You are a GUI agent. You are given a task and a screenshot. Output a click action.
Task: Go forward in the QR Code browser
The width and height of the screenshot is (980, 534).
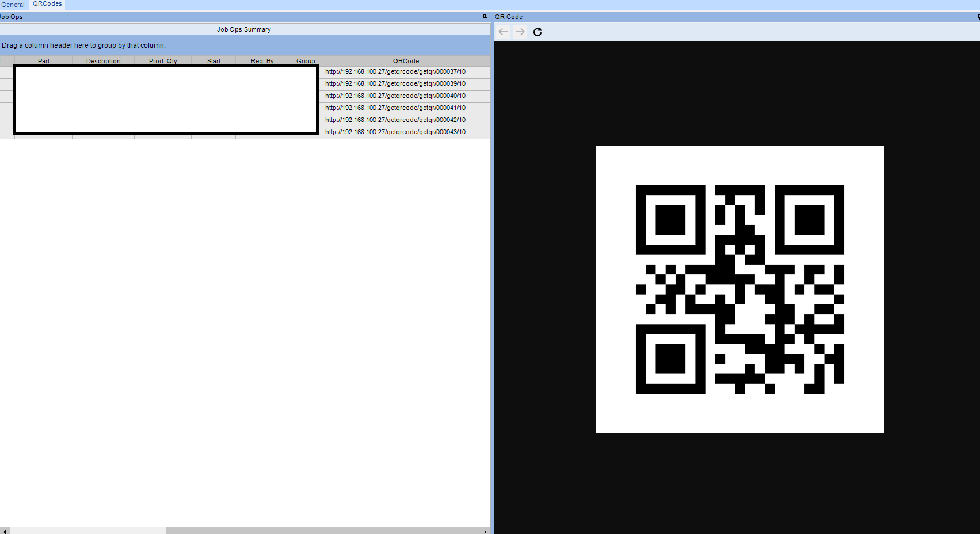[x=520, y=32]
